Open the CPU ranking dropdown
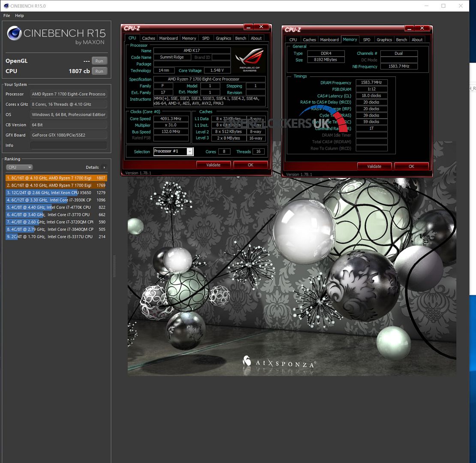 coord(19,167)
